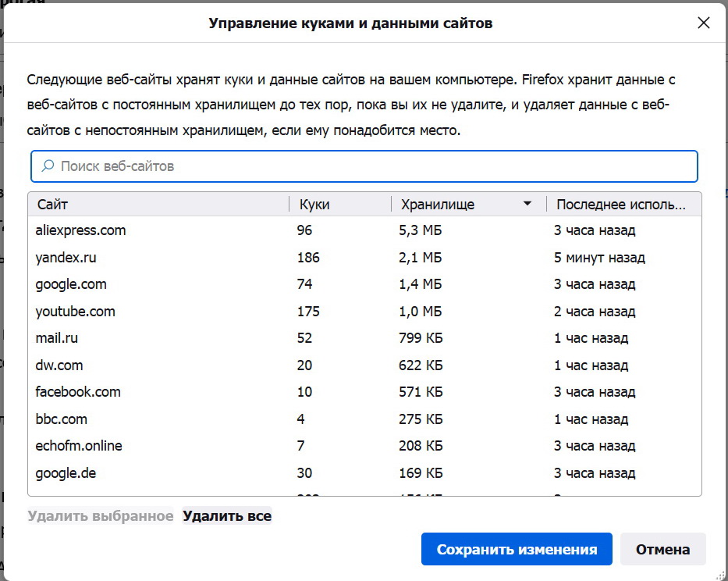Click the '5,3 МБ' storage value
Viewport: 728px width, 581px height.
click(420, 230)
